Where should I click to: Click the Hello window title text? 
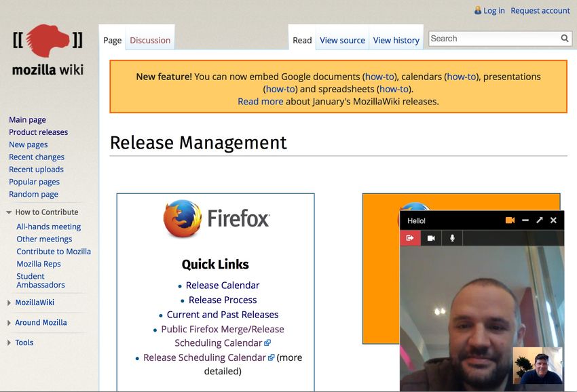click(416, 221)
